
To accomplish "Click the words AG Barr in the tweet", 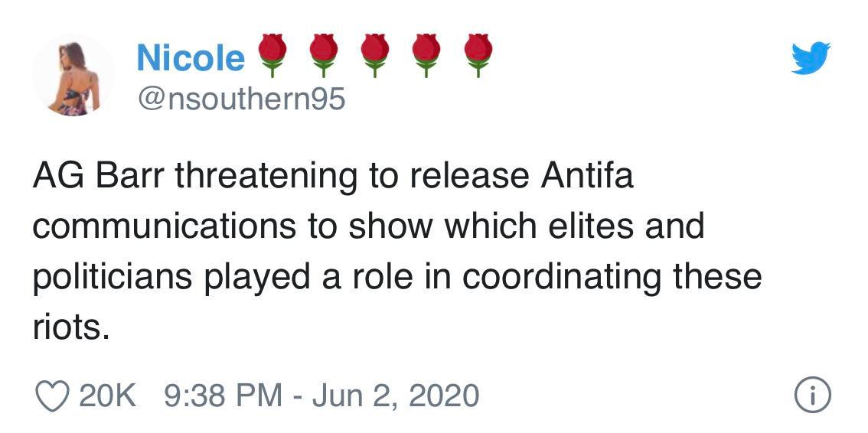I will [98, 177].
